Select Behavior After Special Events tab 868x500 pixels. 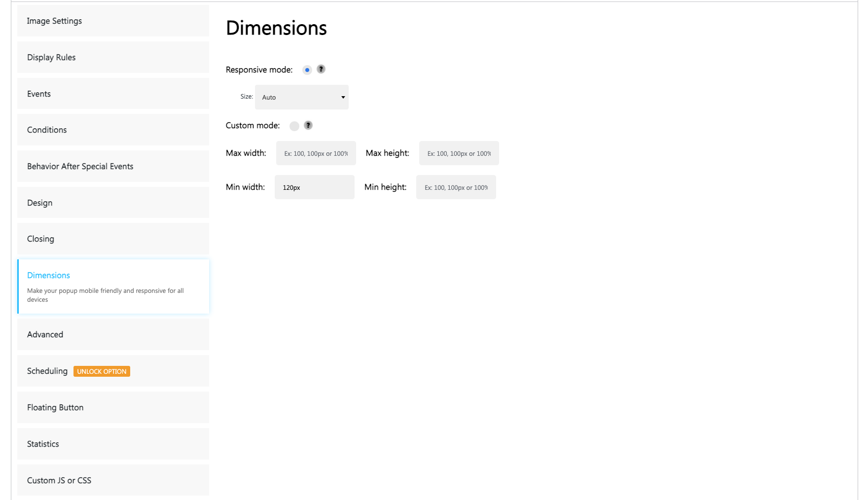[x=113, y=166]
